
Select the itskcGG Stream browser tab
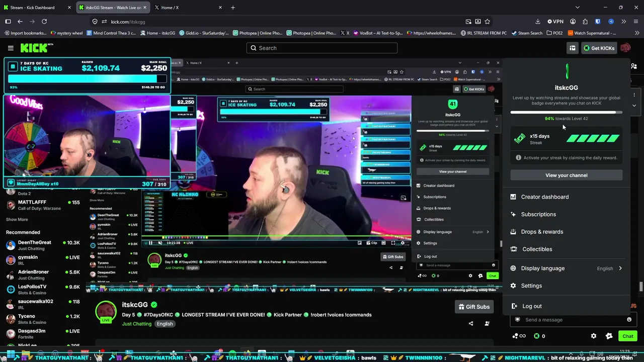tap(113, 8)
